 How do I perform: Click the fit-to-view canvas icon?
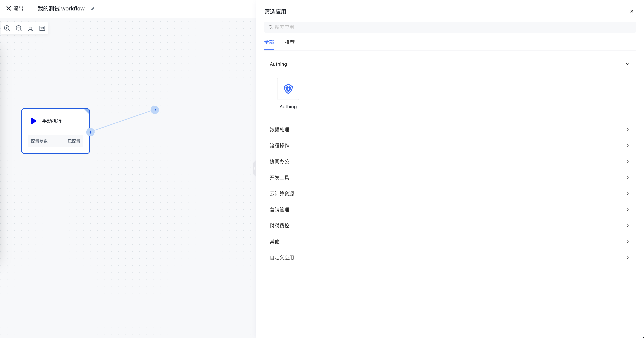point(30,28)
